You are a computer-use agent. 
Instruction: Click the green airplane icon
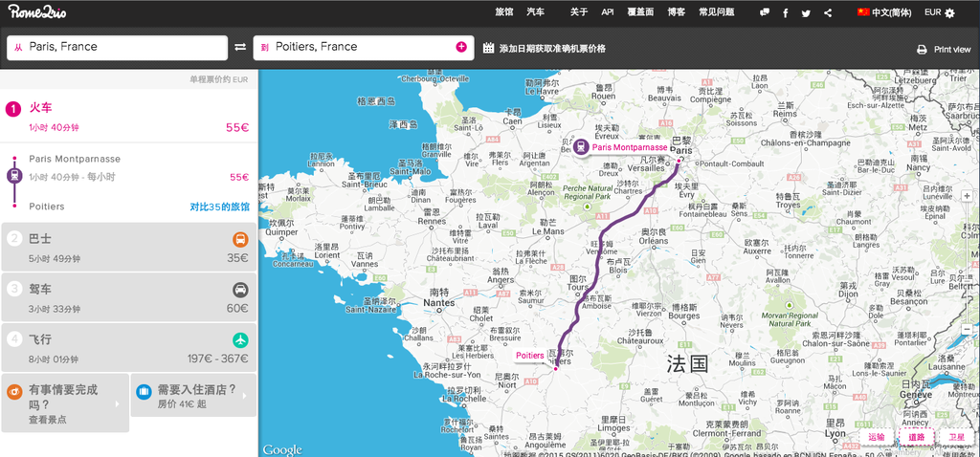click(x=240, y=340)
